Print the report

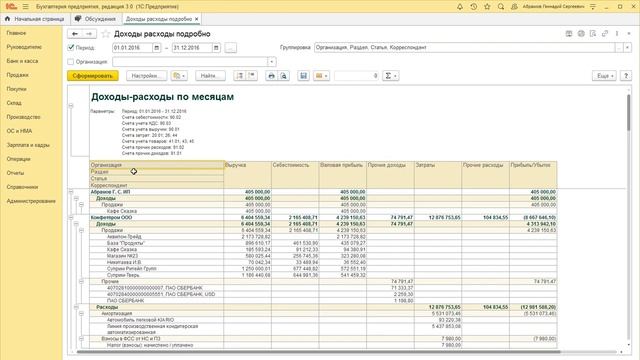[x=271, y=76]
